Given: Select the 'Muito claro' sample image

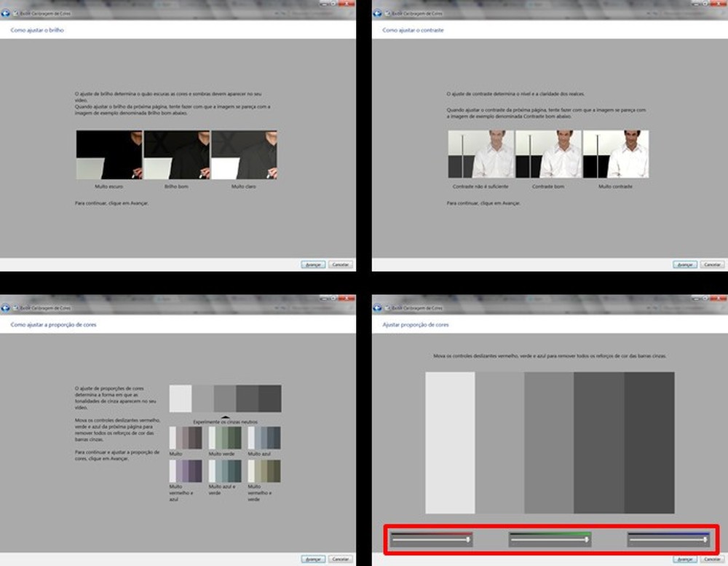Looking at the screenshot, I should 244,154.
